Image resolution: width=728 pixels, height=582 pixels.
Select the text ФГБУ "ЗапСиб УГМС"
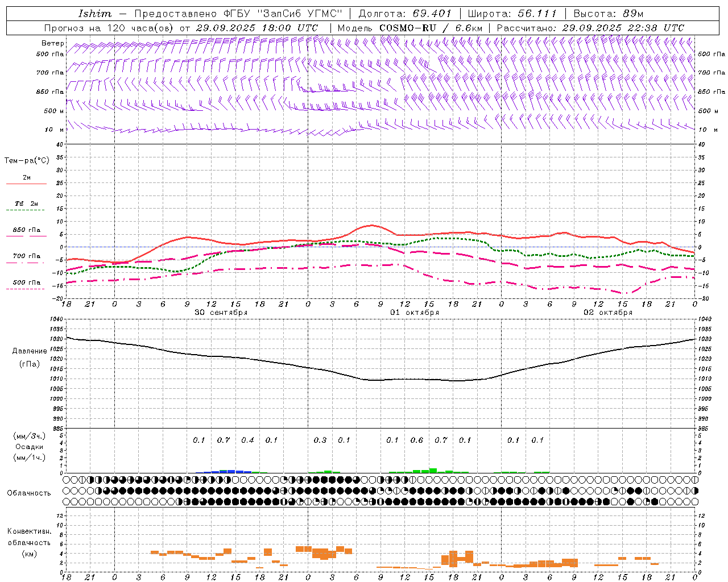283,14
